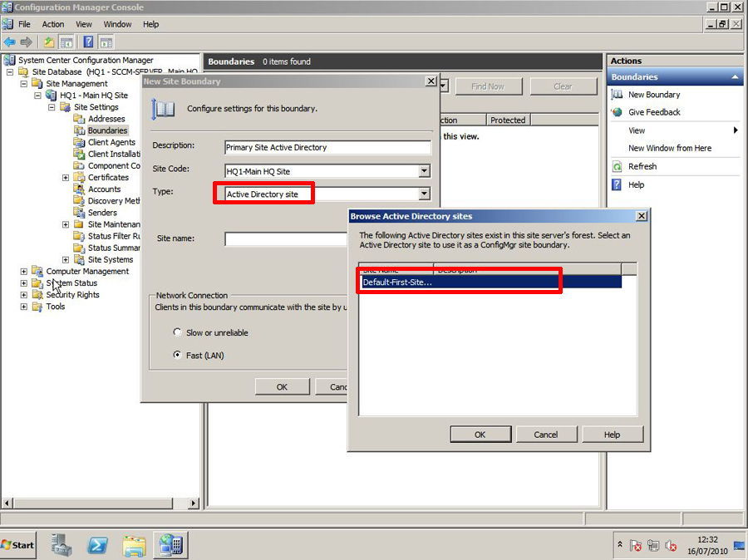The height and width of the screenshot is (560, 748).
Task: Click OK in New Site Boundary dialog
Action: (x=282, y=387)
